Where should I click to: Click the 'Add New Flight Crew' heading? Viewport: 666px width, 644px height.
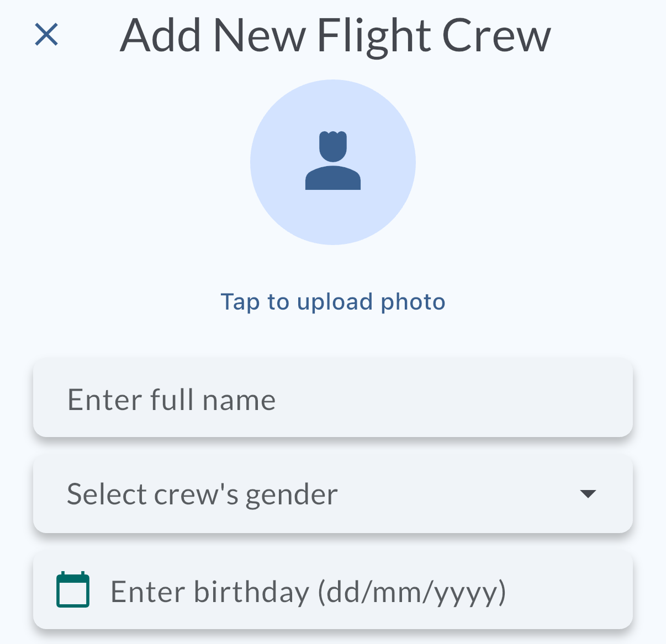(335, 36)
